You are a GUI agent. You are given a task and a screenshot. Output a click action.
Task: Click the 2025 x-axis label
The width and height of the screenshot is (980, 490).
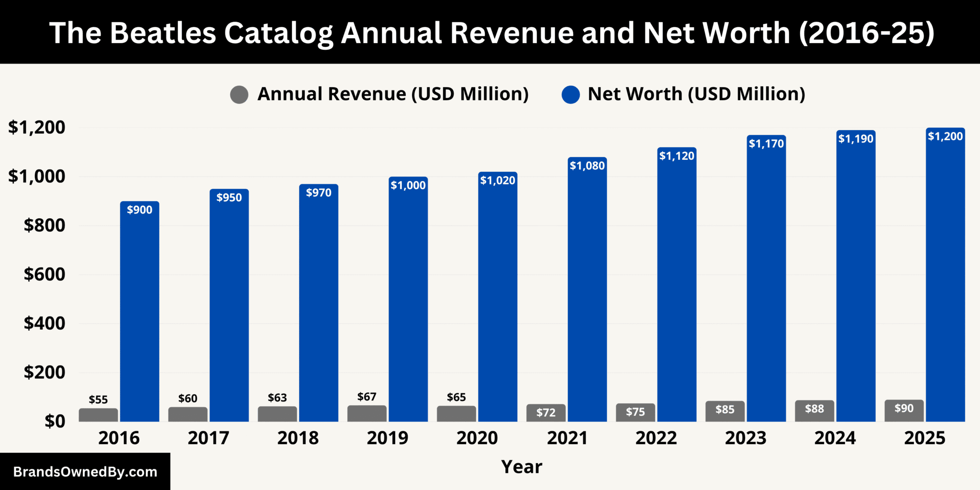coord(924,438)
